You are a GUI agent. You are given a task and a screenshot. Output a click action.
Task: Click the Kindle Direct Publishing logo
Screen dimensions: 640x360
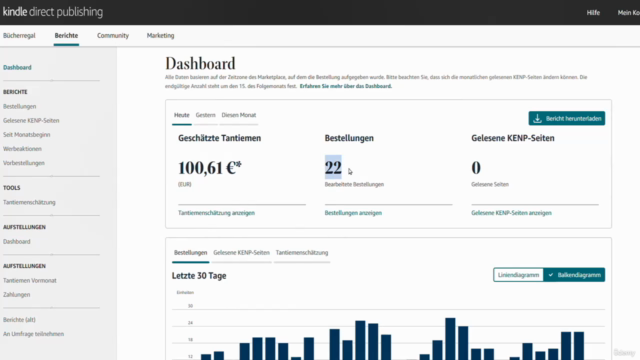pyautogui.click(x=53, y=12)
